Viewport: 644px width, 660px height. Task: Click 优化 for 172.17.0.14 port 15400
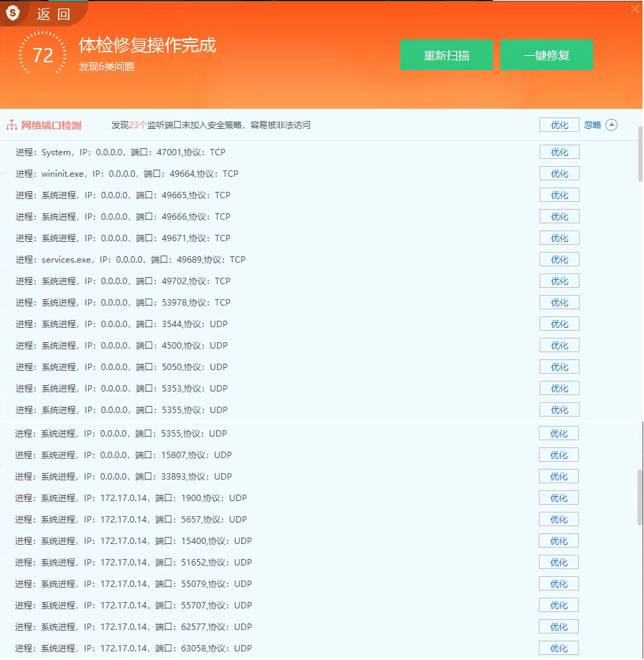559,541
